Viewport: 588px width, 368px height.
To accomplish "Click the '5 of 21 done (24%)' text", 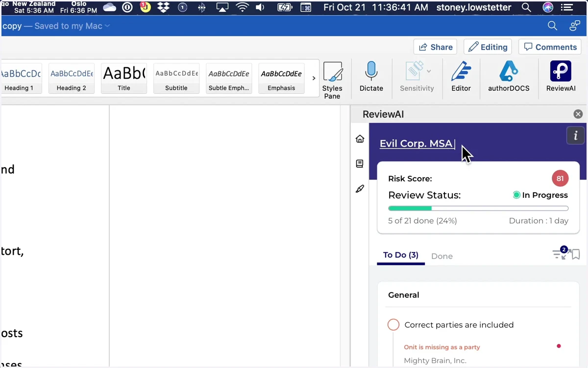I will pyautogui.click(x=422, y=221).
